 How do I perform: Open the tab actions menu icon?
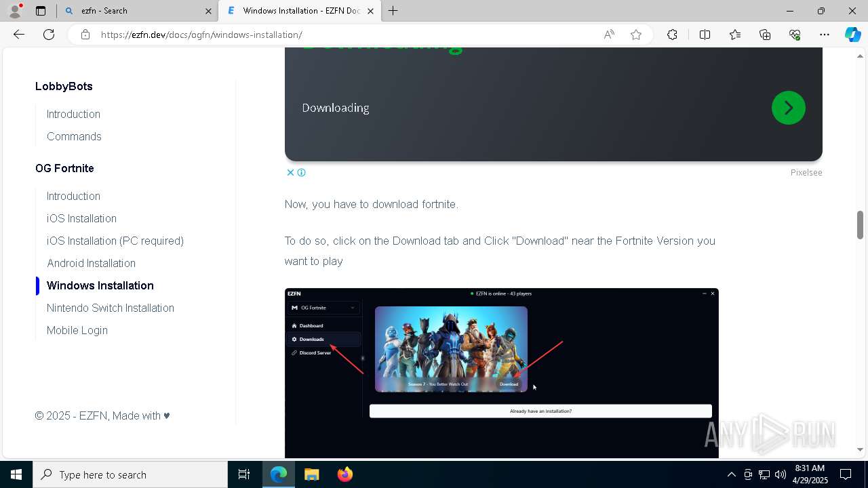click(x=41, y=11)
